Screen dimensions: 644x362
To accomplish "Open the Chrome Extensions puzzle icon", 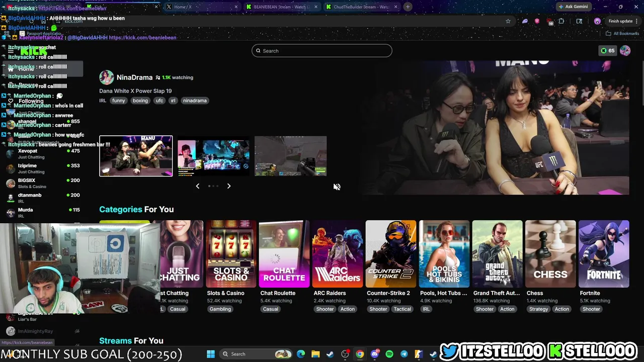I will [561, 21].
